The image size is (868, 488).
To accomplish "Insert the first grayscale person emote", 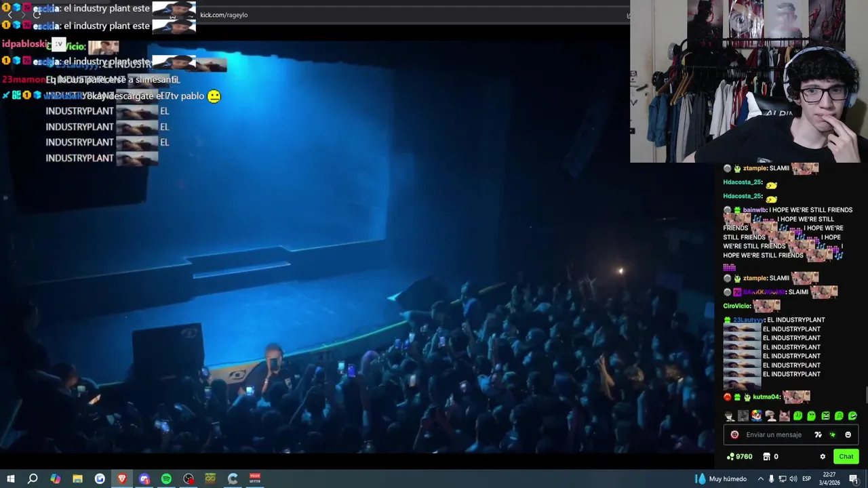I will coord(730,416).
